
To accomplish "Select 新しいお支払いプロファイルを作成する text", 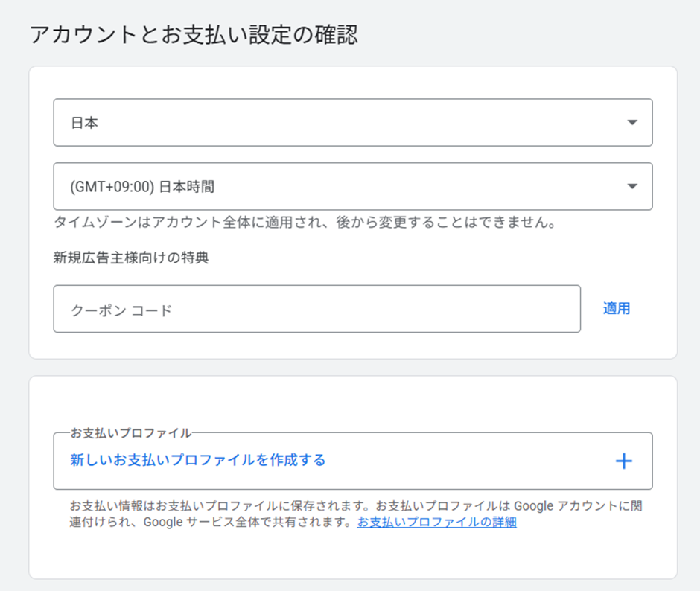I will (x=198, y=460).
